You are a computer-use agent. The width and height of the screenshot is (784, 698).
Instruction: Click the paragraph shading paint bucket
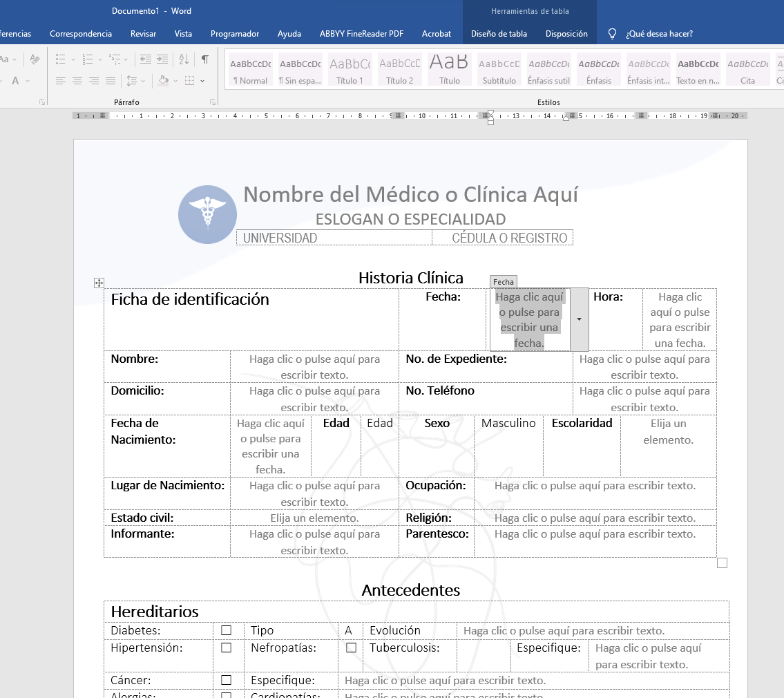pyautogui.click(x=163, y=81)
